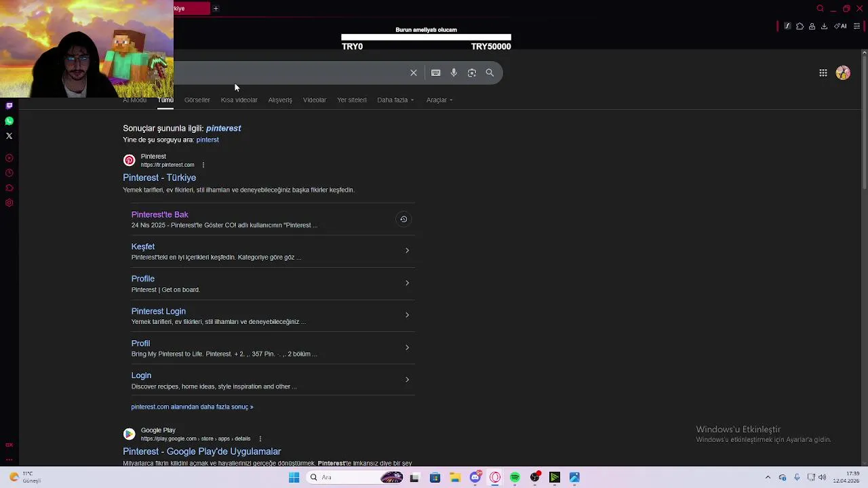Open the 'Pinterest'te Bak' sitelink
The height and width of the screenshot is (488, 868).
(x=160, y=214)
